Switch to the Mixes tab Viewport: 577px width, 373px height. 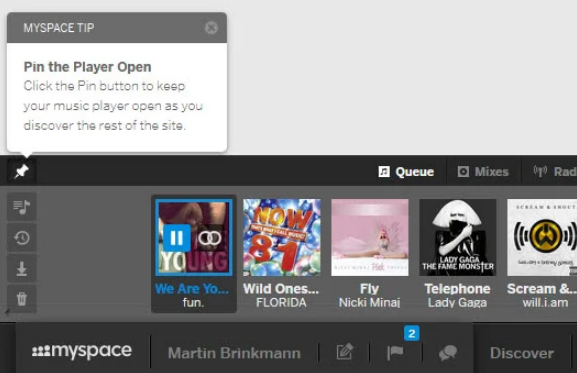pos(483,172)
